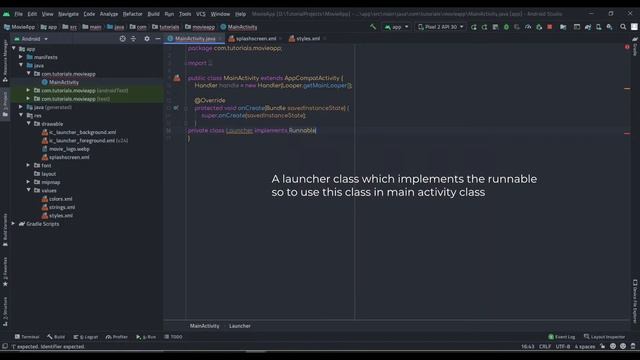The image size is (640, 360).
Task: Click the Select Opened File target icon
Action: pos(122,39)
